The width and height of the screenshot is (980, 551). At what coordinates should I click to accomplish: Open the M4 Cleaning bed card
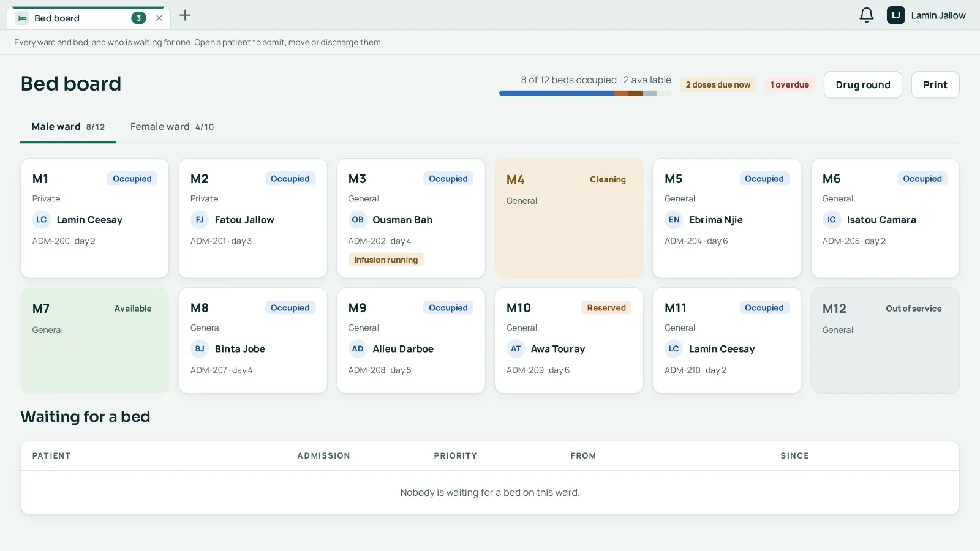[x=568, y=218]
